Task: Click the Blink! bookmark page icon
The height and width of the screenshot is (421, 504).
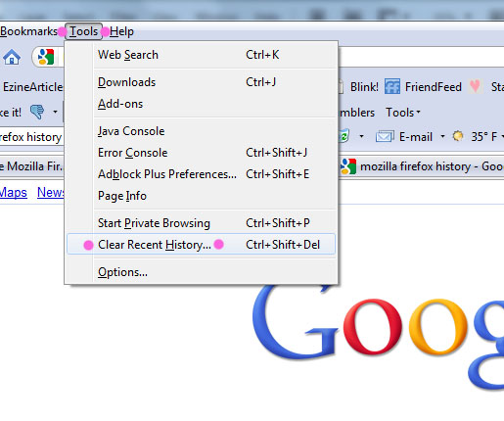Action: coord(341,86)
